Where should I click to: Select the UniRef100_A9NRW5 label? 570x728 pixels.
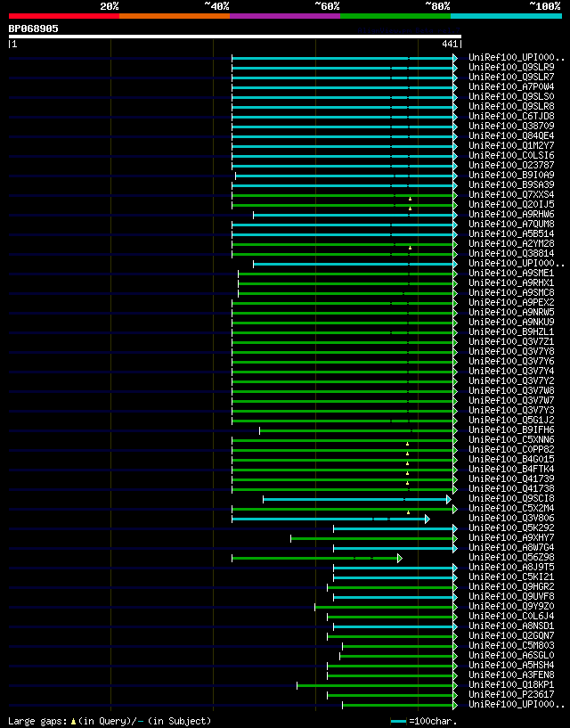click(511, 312)
